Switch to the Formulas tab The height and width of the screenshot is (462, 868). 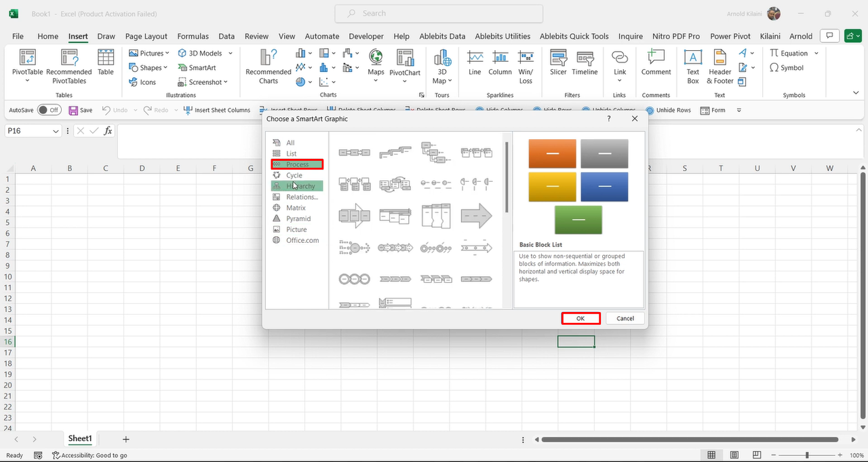click(193, 36)
